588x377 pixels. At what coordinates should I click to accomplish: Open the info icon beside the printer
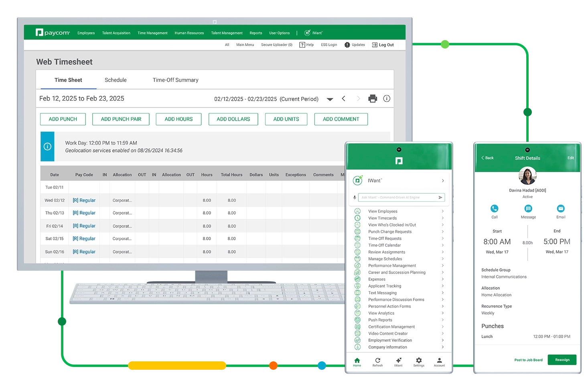point(387,99)
